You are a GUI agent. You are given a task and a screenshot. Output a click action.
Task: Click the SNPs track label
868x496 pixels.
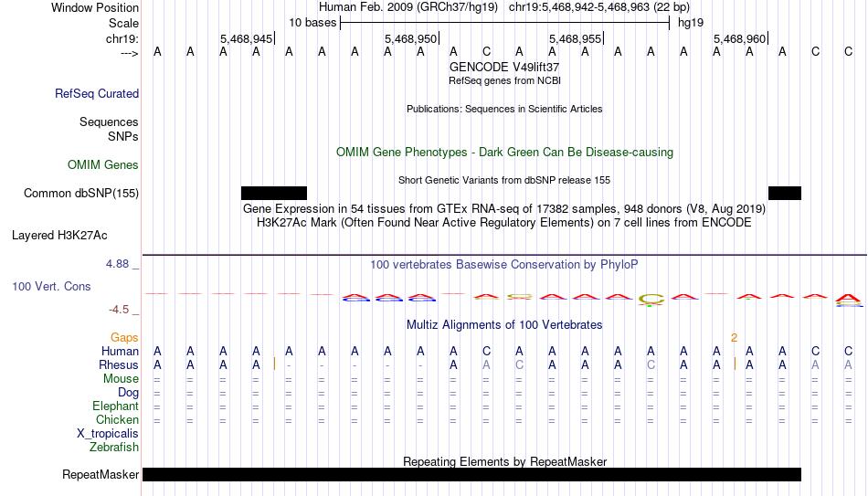click(x=123, y=136)
